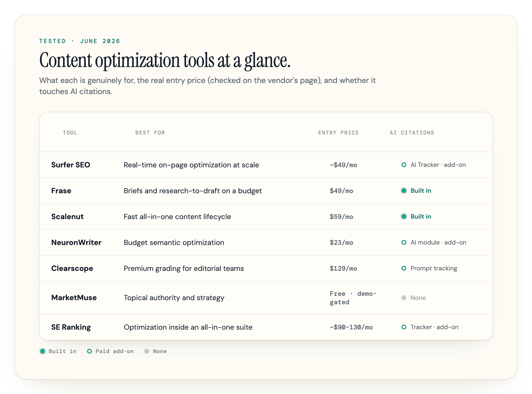The width and height of the screenshot is (532, 394).
Task: Click the hollow dot beside Prompt tracking
Action: (x=404, y=268)
